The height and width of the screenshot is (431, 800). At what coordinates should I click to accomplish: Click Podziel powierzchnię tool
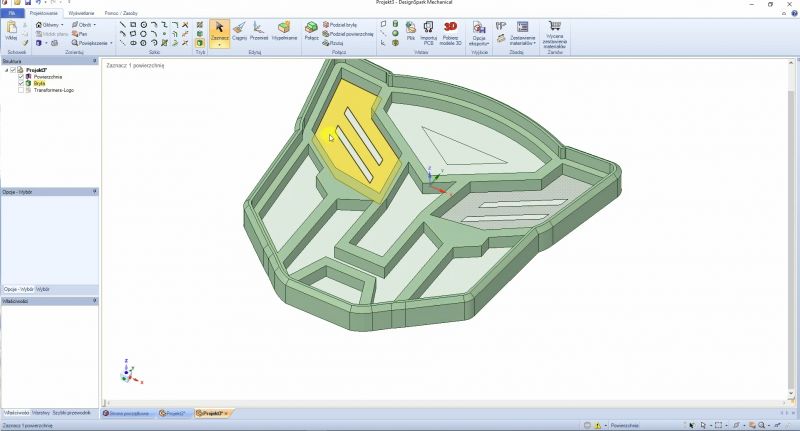point(348,34)
